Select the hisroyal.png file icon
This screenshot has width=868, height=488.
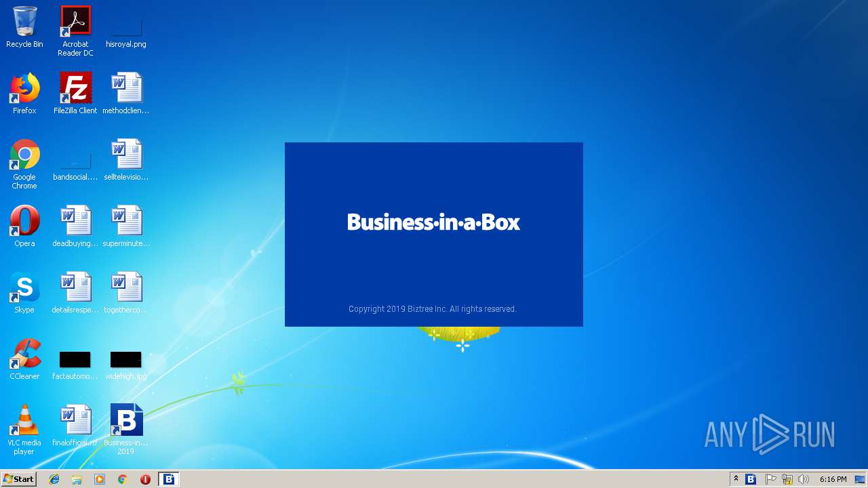pos(126,27)
